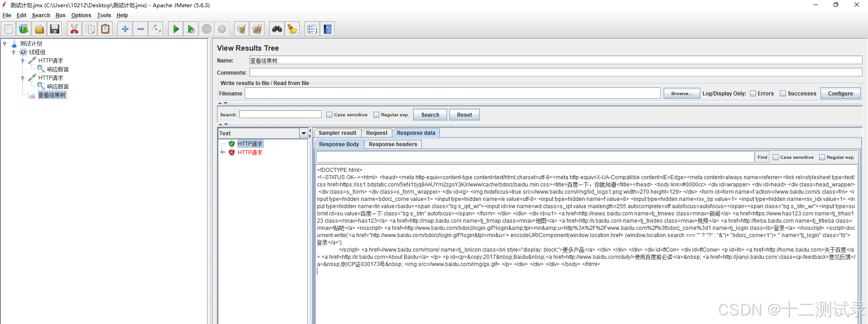The height and width of the screenshot is (324, 868).
Task: Start the test with green play icon
Action: 176,29
